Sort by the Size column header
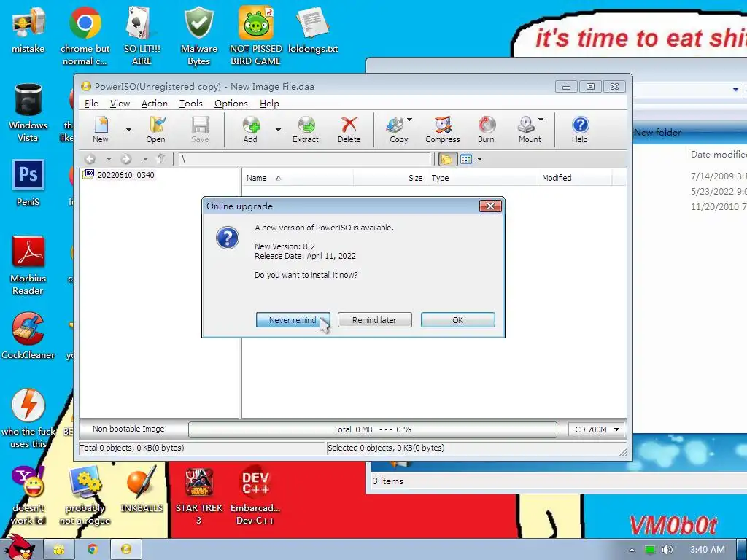747x560 pixels. pyautogui.click(x=390, y=178)
